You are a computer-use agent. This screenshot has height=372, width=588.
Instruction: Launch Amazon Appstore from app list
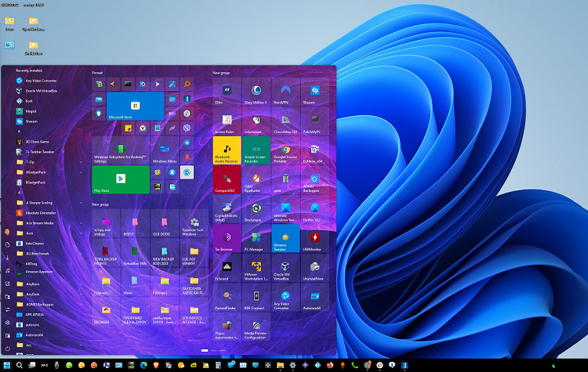tap(49, 273)
